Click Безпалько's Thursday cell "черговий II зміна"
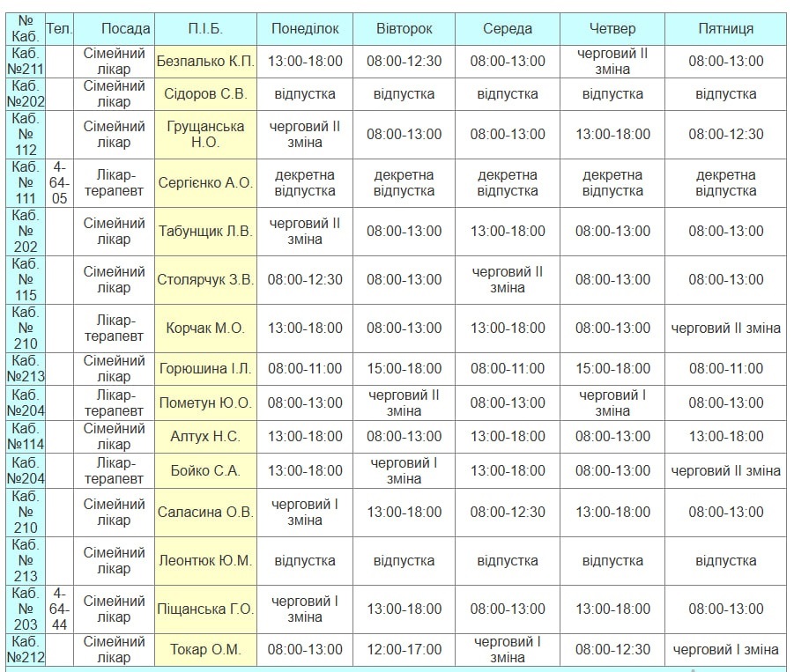 (612, 62)
